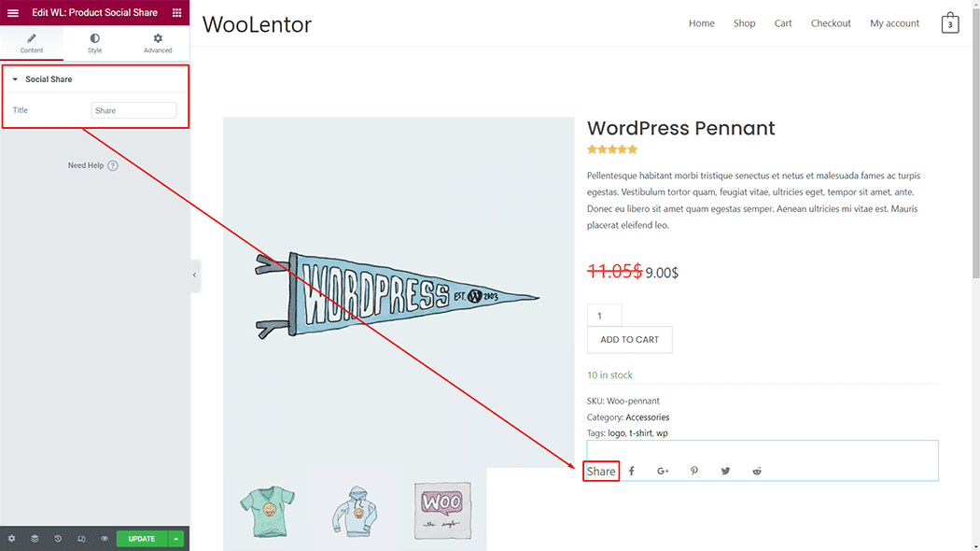Open the Elementor hamburger menu
Image resolution: width=980 pixels, height=551 pixels.
point(13,13)
